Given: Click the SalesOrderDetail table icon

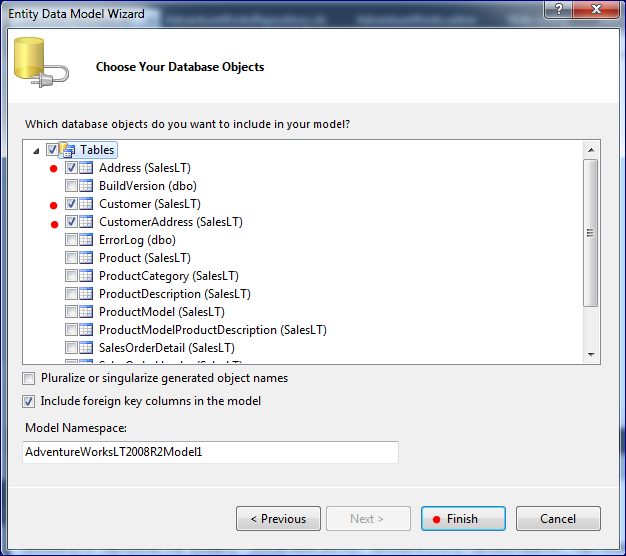Looking at the screenshot, I should click(x=86, y=347).
